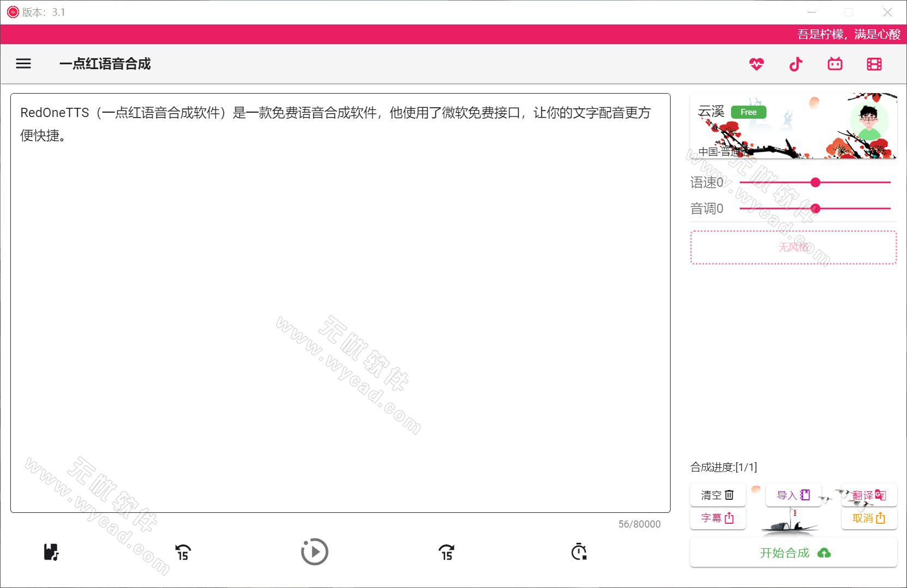Select the 云溪 voice card

[x=793, y=126]
